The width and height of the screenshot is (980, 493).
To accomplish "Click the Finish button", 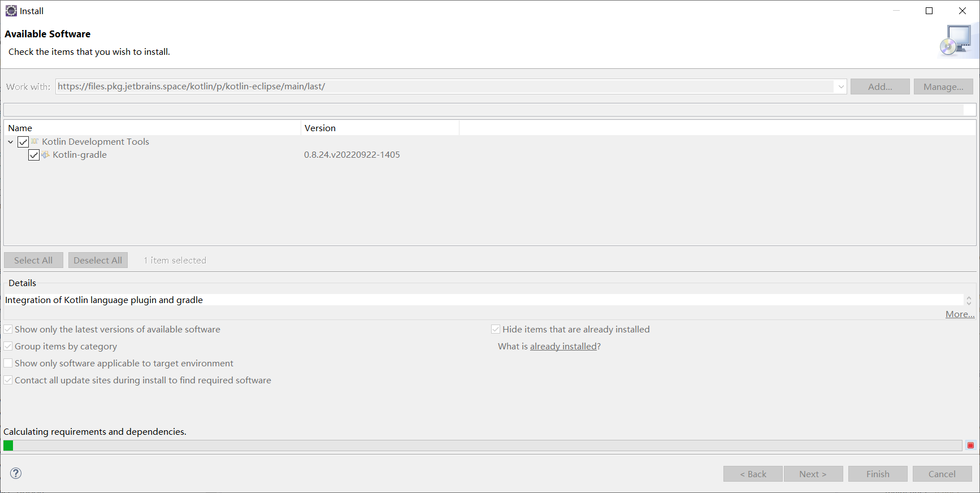I will click(x=878, y=474).
